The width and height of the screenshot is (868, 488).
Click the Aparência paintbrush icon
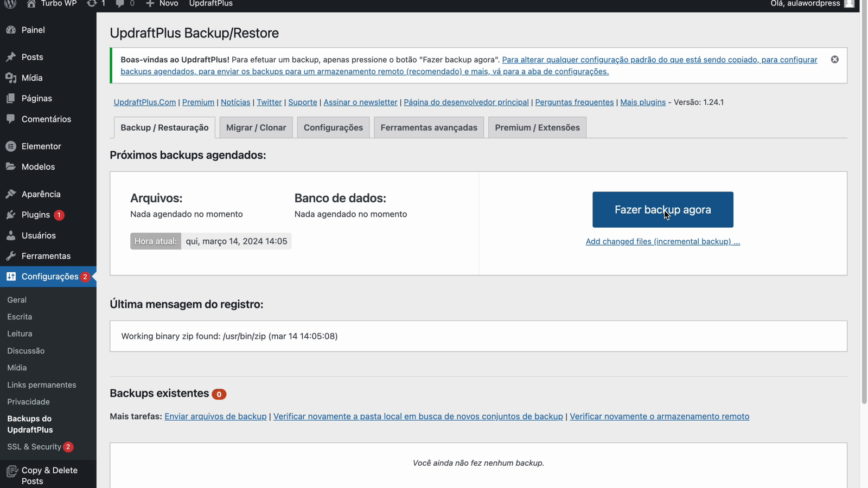(x=11, y=194)
